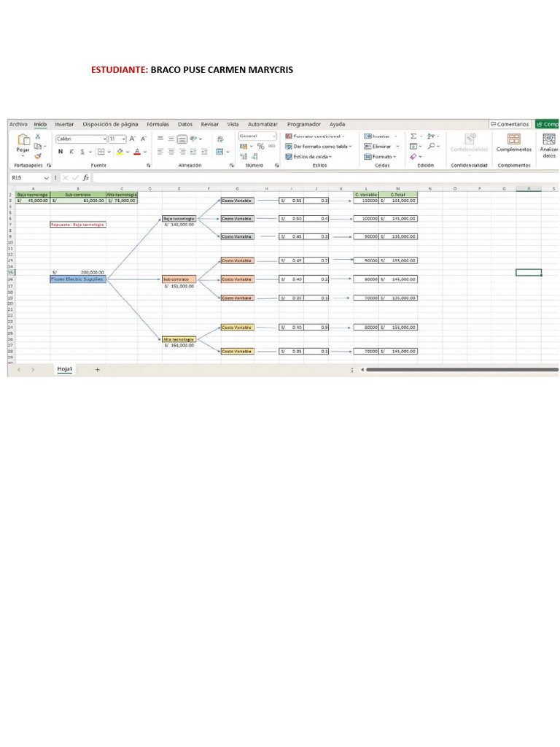This screenshot has width=560, height=747.
Task: Toggle italic K formatting
Action: [x=71, y=152]
